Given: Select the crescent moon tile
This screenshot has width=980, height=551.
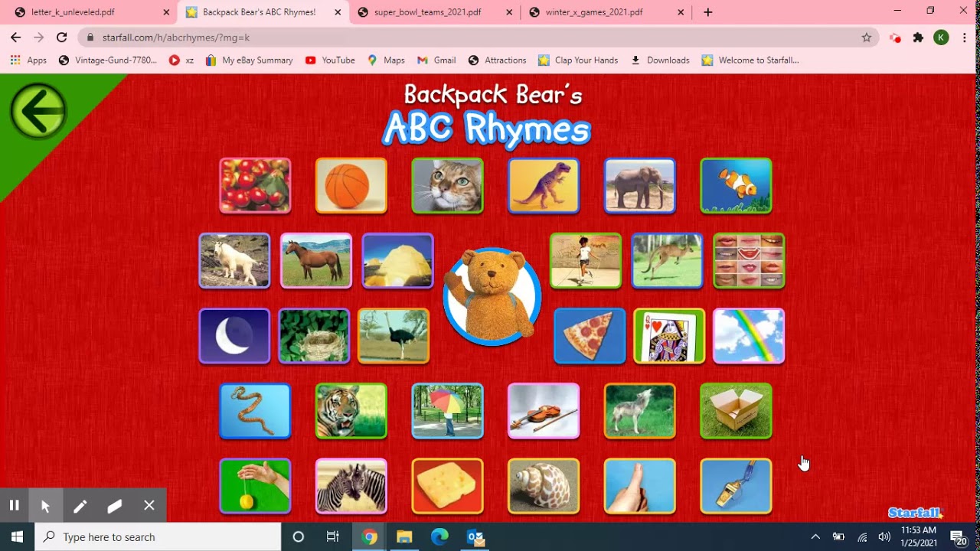Looking at the screenshot, I should [x=234, y=335].
